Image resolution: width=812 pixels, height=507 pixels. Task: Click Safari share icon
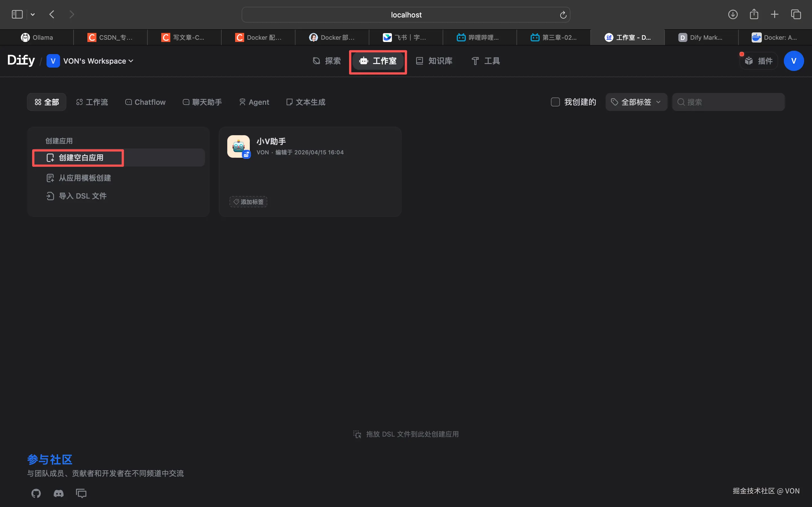(x=754, y=14)
